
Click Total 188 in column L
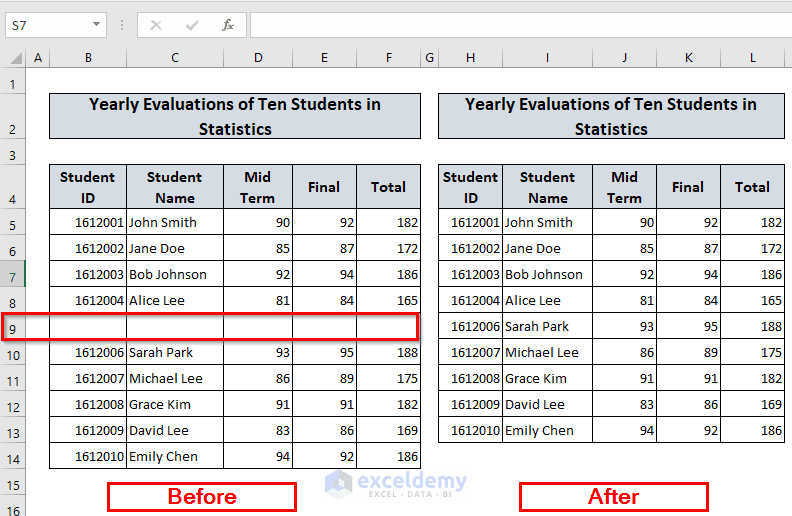pyautogui.click(x=753, y=326)
